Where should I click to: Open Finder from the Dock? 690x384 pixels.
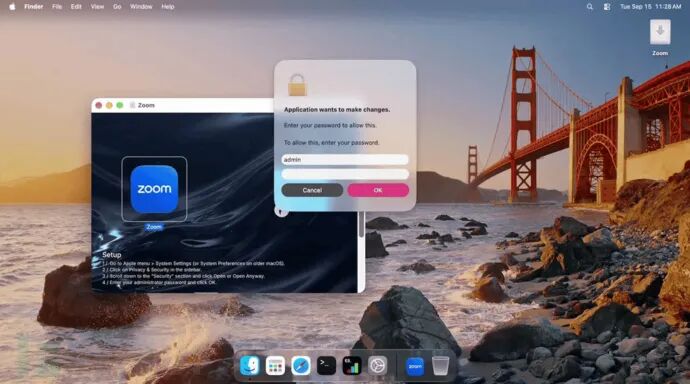pos(250,366)
